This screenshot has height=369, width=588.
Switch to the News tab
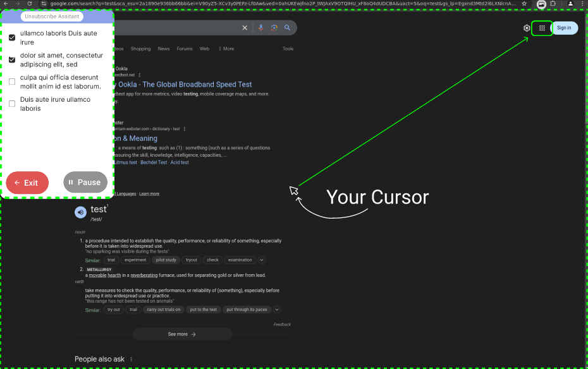164,49
